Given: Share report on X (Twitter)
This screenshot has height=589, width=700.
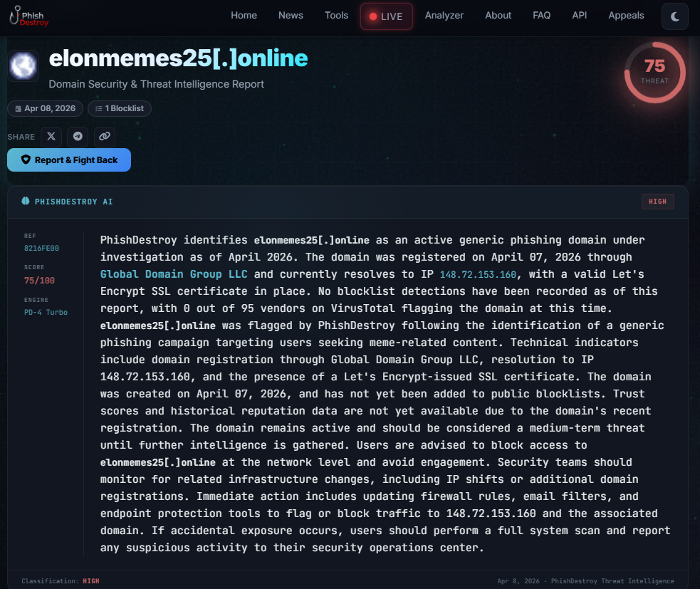Looking at the screenshot, I should point(51,136).
